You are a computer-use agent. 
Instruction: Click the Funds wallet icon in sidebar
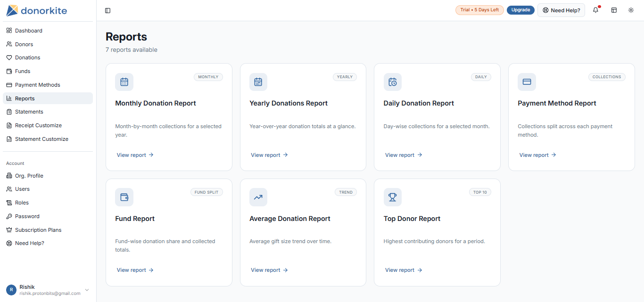(x=9, y=71)
